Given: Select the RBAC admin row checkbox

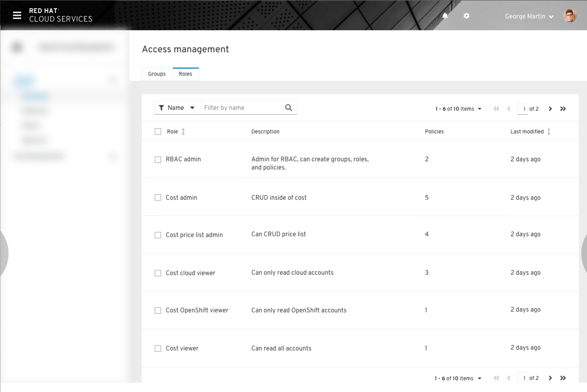Looking at the screenshot, I should click(158, 159).
